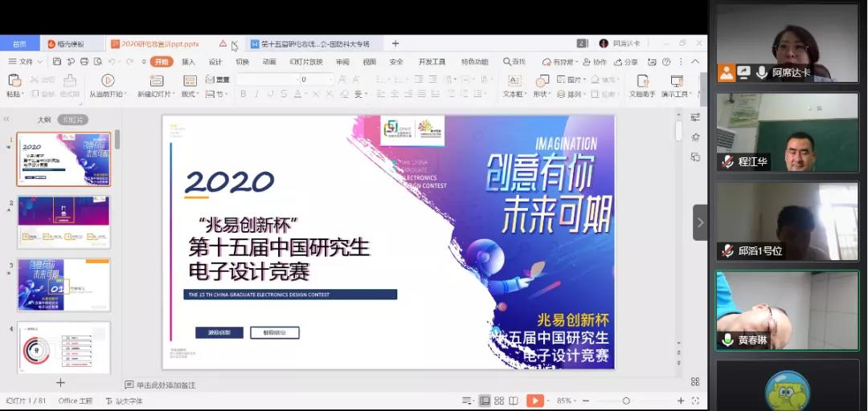This screenshot has height=411, width=868.
Task: Click the Print icon in quick toolbar
Action: (x=84, y=61)
